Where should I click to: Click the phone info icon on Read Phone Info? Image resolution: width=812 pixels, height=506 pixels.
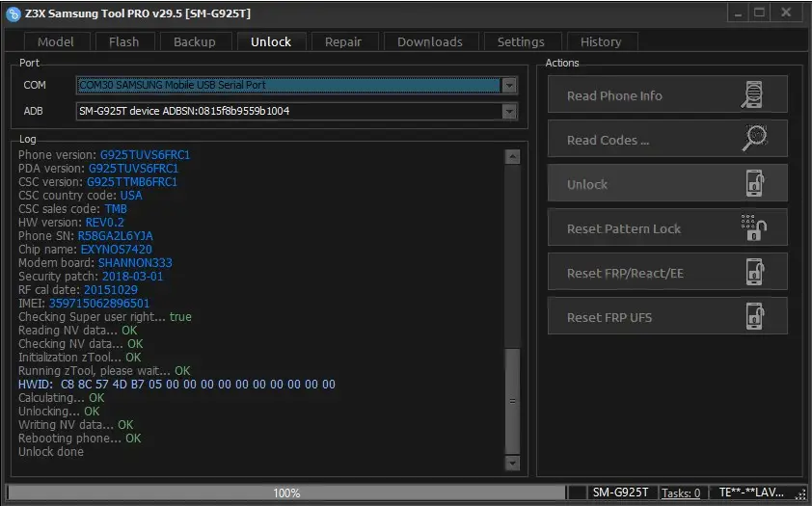coord(753,95)
